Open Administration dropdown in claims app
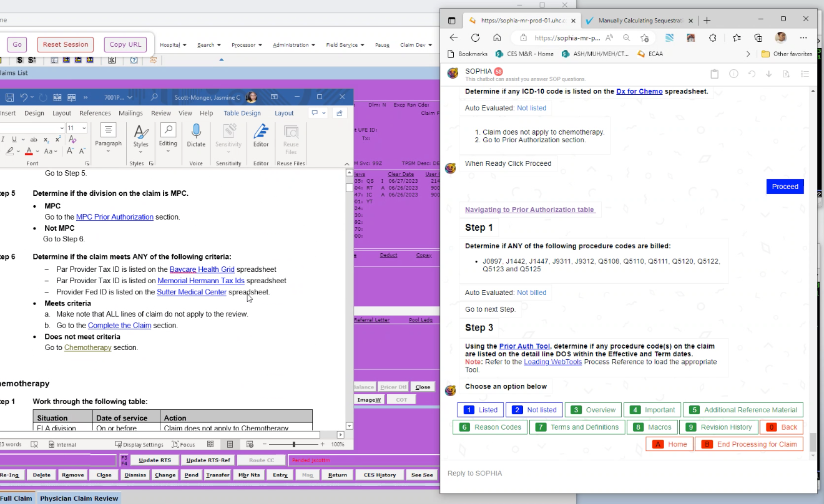Viewport: 824px width, 504px height. [x=293, y=45]
